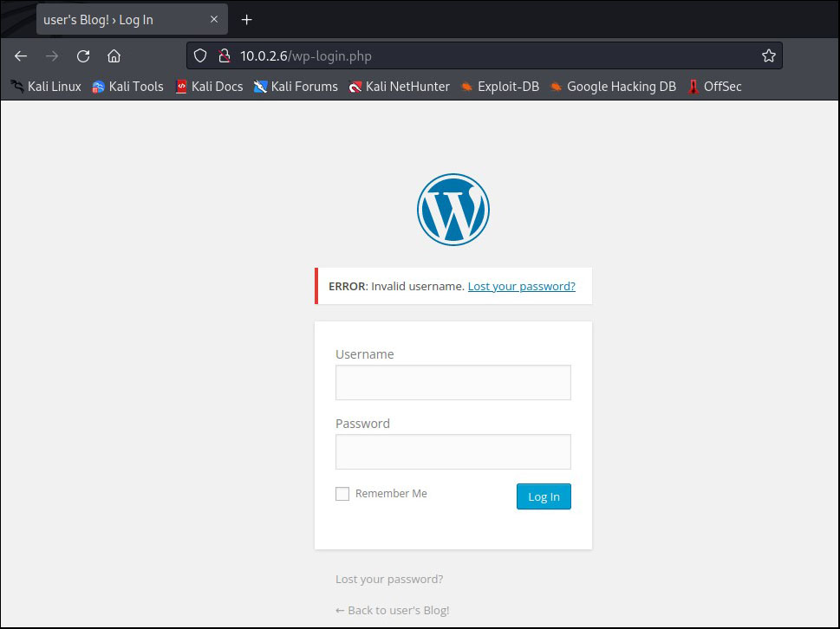This screenshot has height=629, width=840.
Task: Open a new tab with plus icon
Action: (x=246, y=20)
